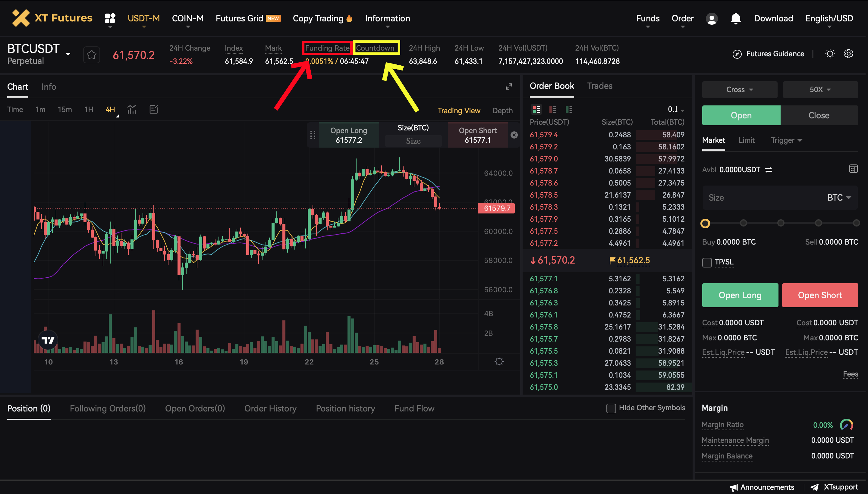The image size is (868, 494).
Task: Switch to the Trades tab
Action: [x=599, y=86]
